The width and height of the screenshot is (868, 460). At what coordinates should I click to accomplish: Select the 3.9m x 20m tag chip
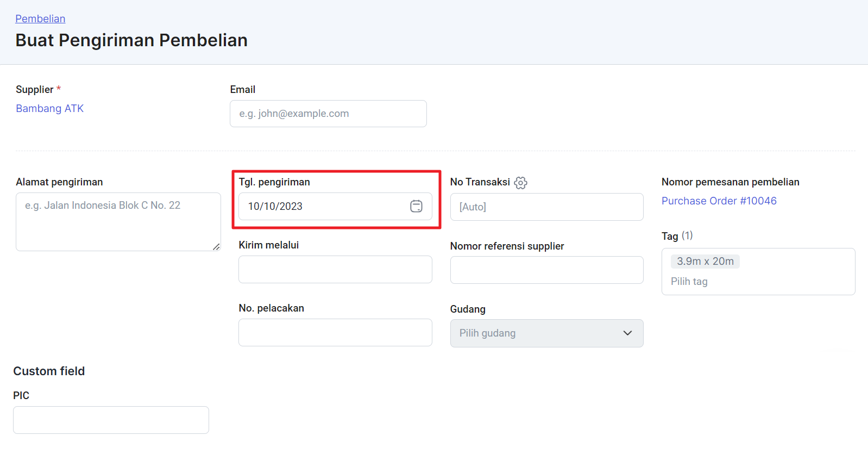(705, 262)
